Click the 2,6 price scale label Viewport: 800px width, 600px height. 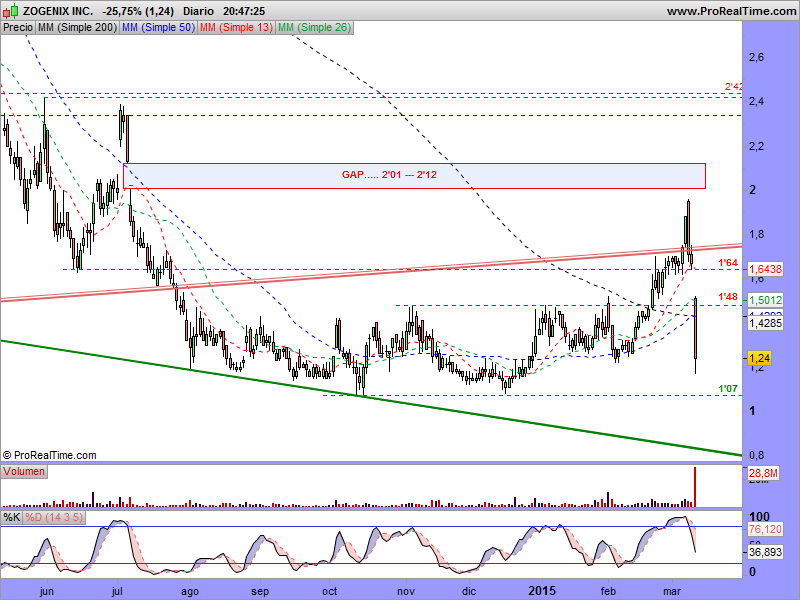tap(756, 57)
